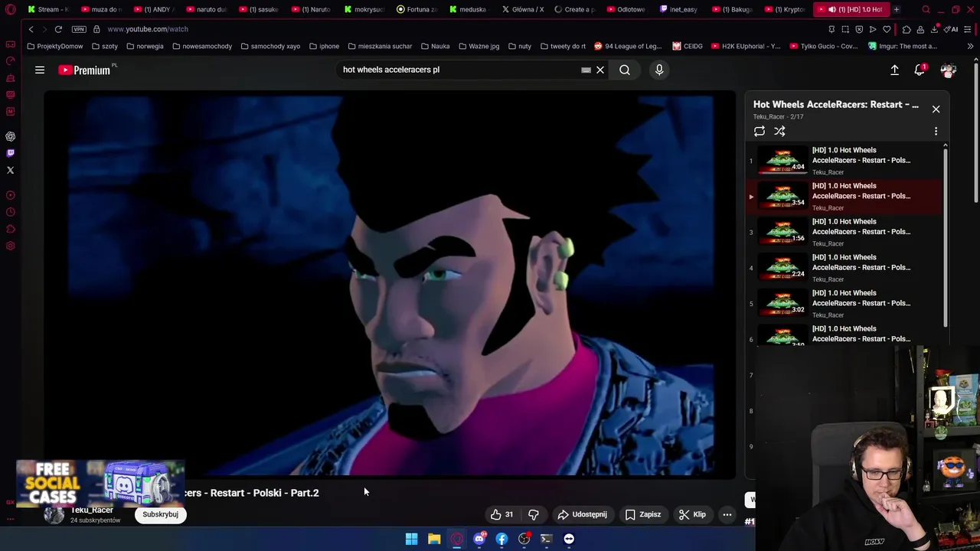Open the browser snapshot tool icon
The width and height of the screenshot is (980, 551).
point(845,29)
